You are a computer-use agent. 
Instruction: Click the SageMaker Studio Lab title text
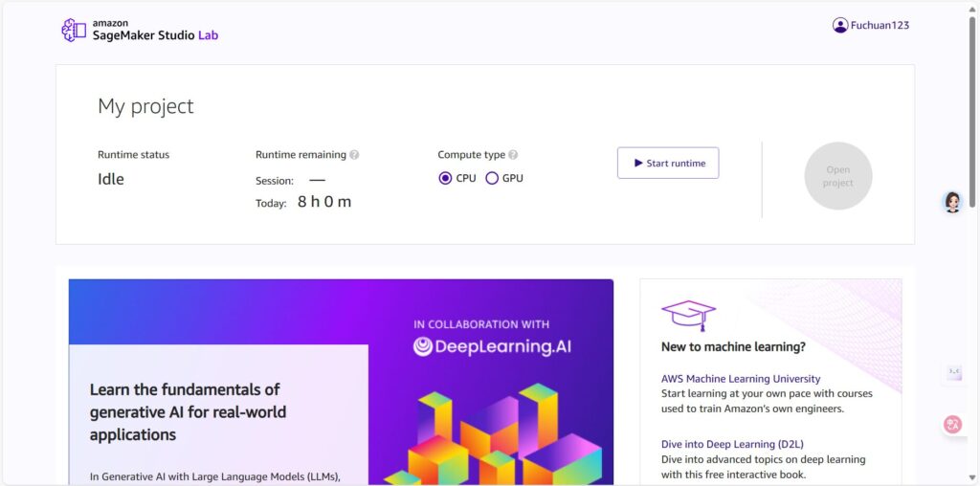156,35
